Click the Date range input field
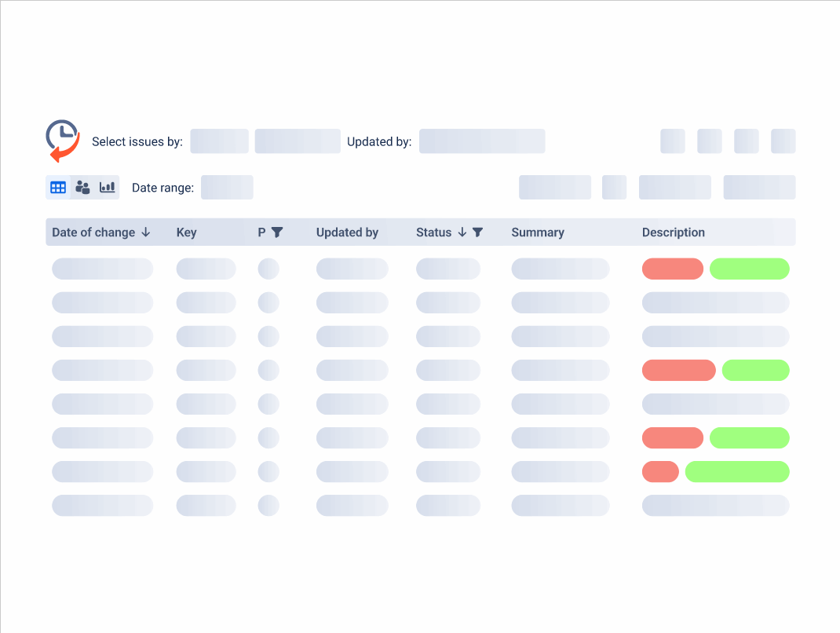Image resolution: width=840 pixels, height=633 pixels. (227, 187)
